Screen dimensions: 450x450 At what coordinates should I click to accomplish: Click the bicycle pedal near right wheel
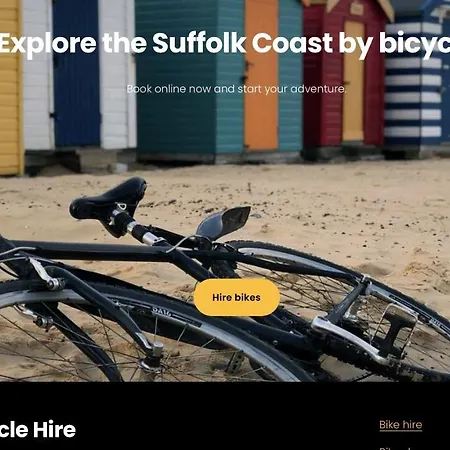(395, 328)
